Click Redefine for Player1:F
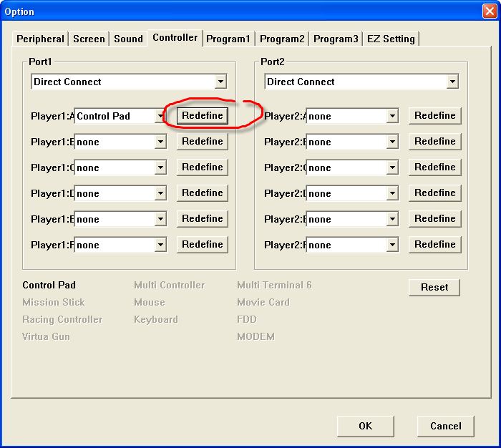 pyautogui.click(x=203, y=245)
